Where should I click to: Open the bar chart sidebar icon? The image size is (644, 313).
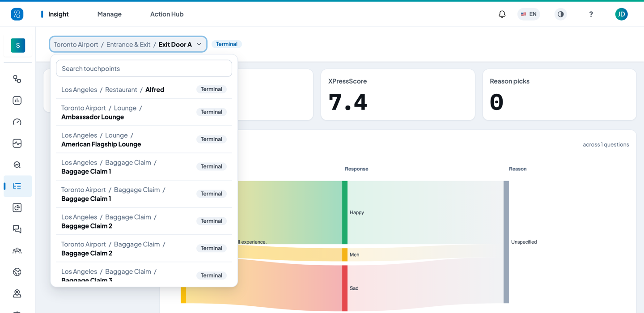[17, 101]
